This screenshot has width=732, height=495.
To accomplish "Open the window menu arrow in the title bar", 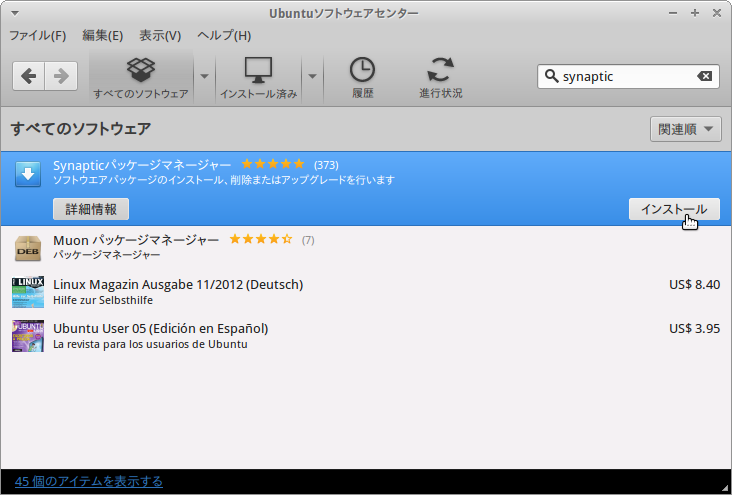I will pos(15,13).
